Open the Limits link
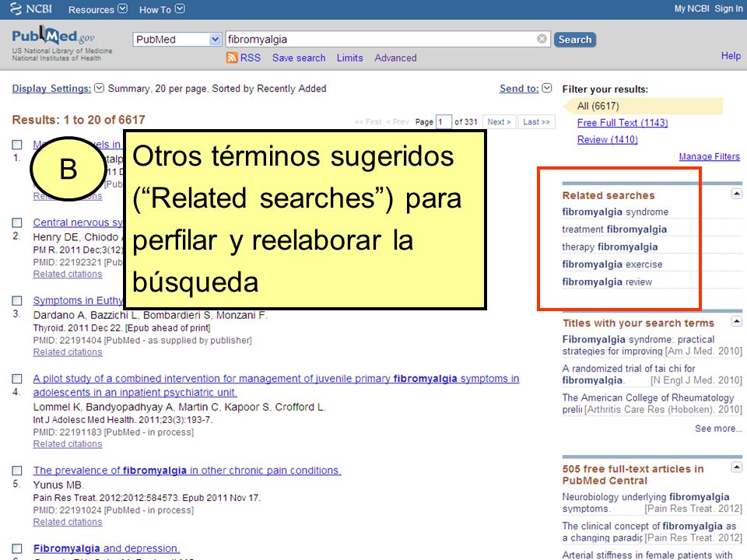This screenshot has width=747, height=560. 349,58
